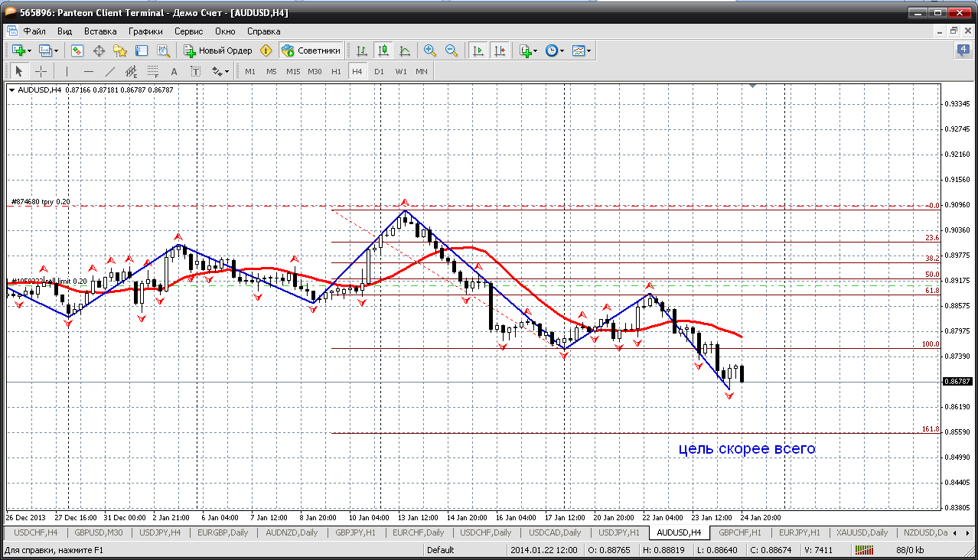Expand the chart templates dropdown
Viewport: 978px width, 560px height.
[589, 50]
